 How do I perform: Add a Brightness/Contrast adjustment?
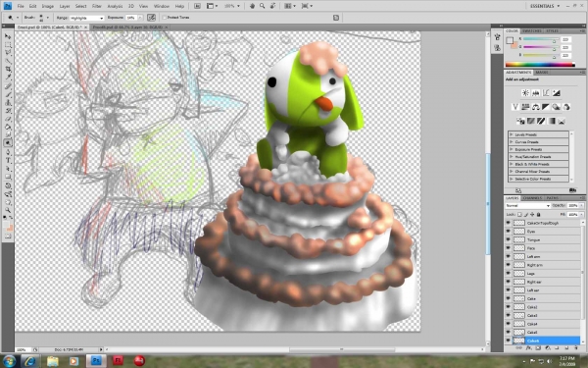coord(525,93)
